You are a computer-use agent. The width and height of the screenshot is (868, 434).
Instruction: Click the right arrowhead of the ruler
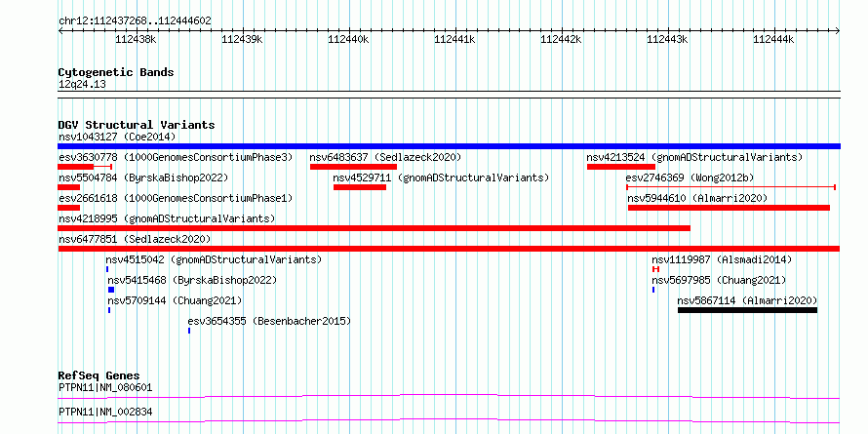pos(838,31)
